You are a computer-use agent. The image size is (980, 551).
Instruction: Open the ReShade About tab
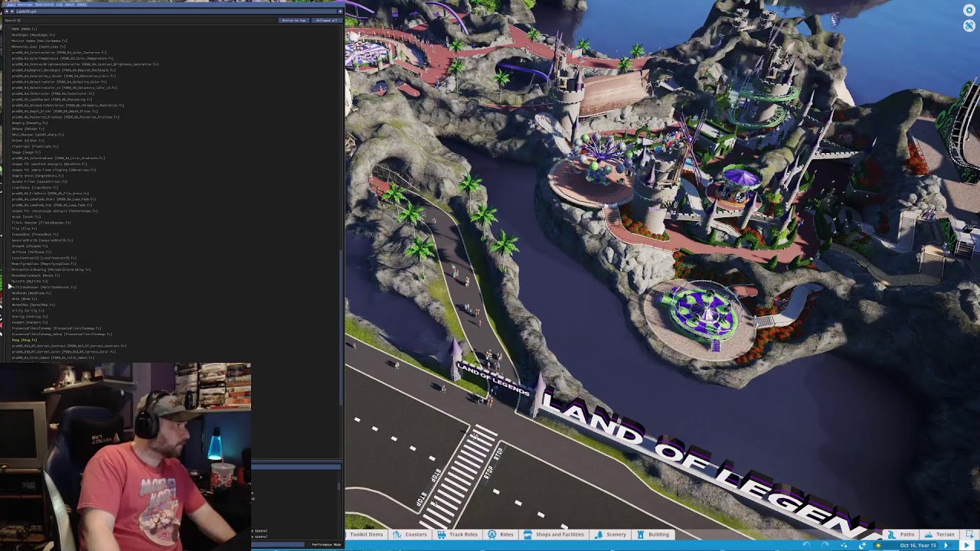70,5
